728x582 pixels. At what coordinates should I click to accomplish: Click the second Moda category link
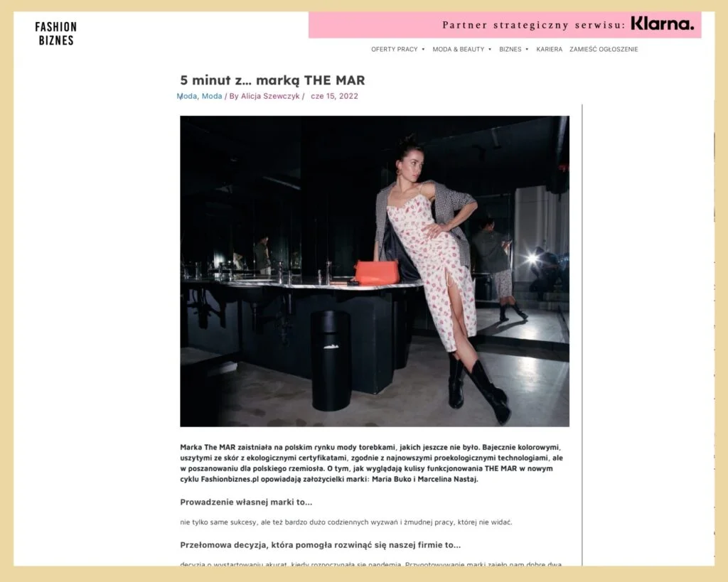[x=212, y=96]
